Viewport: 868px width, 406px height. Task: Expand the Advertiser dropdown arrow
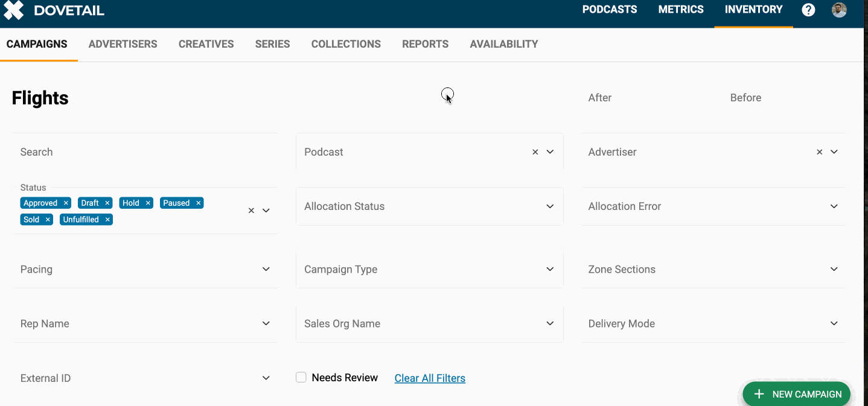pyautogui.click(x=834, y=152)
